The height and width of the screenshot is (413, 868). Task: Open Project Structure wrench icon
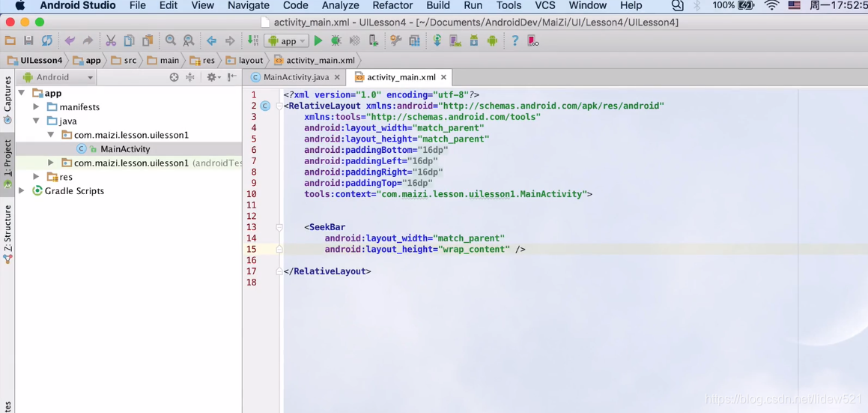point(395,40)
